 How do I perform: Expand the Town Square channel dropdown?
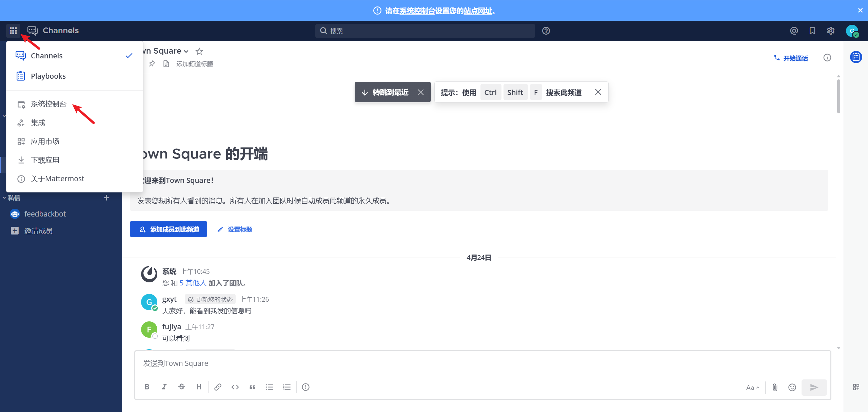pos(186,51)
